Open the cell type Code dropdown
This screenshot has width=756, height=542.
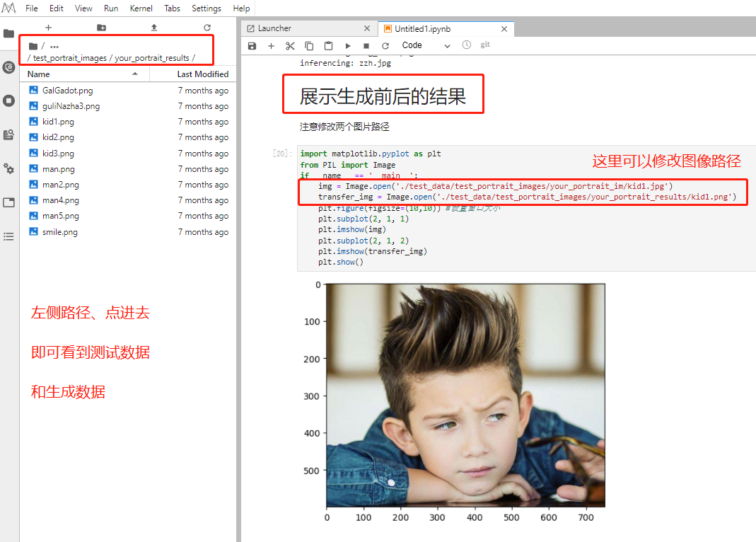tap(426, 45)
